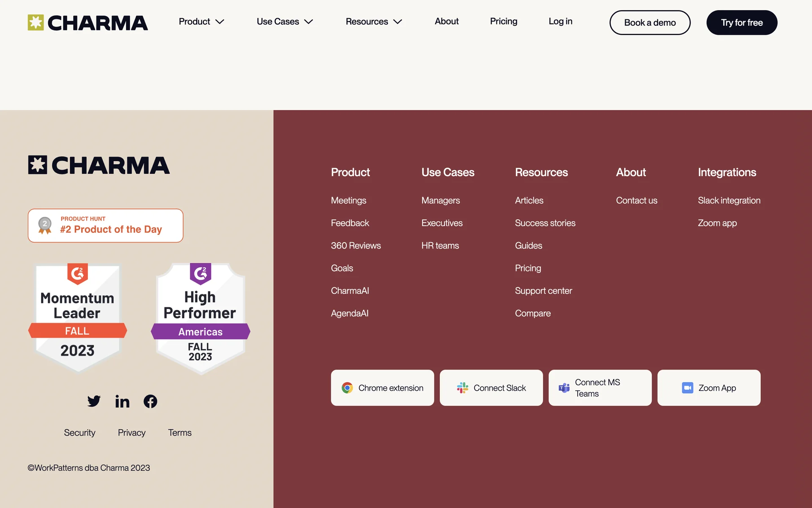Click the Connect Slack button
This screenshot has width=812, height=508.
[x=491, y=388]
